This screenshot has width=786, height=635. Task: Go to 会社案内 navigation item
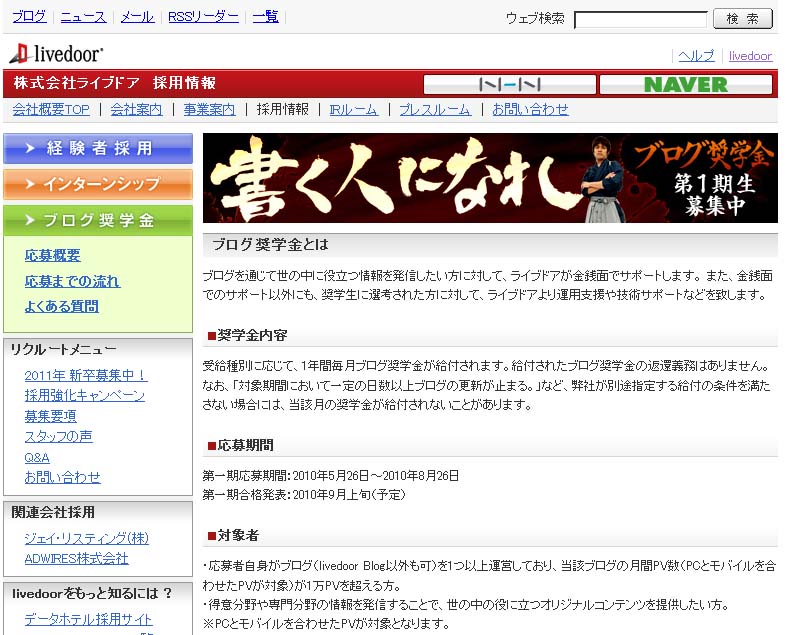pos(136,109)
